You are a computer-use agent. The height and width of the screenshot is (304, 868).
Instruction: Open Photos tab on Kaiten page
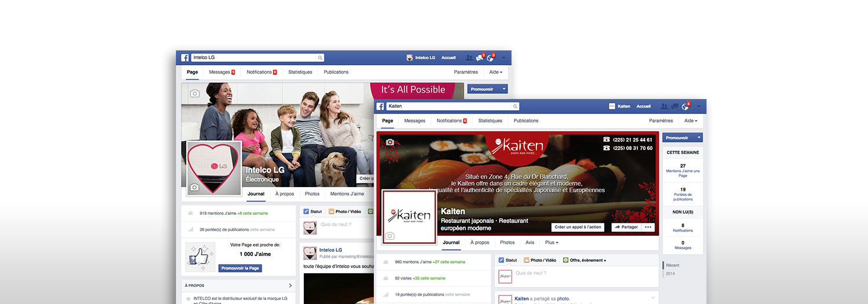point(507,243)
